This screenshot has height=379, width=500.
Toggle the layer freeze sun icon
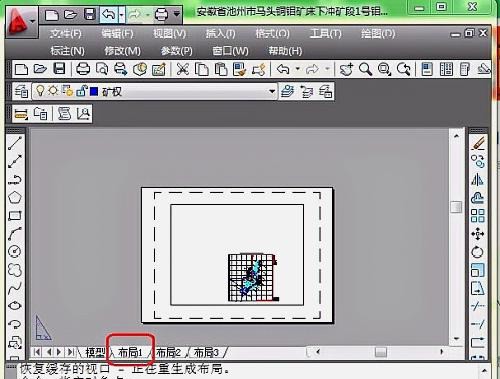coord(53,91)
